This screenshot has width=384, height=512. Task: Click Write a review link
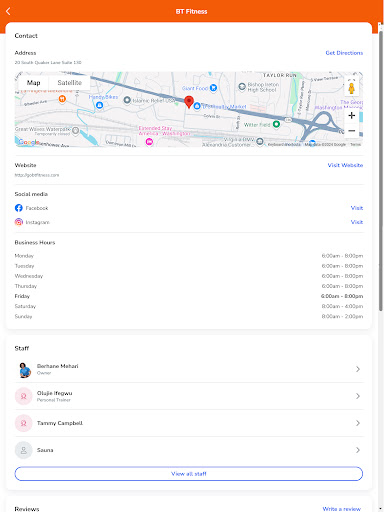click(x=341, y=509)
